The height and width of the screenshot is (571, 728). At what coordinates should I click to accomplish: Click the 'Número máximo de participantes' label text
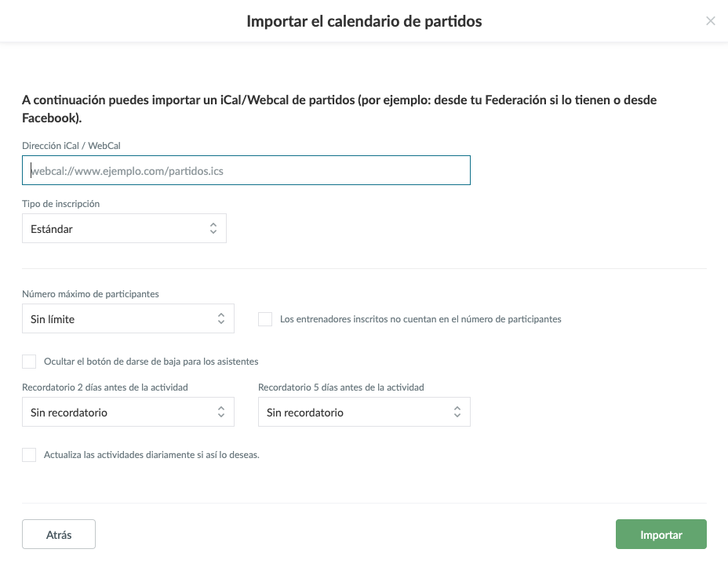click(90, 294)
